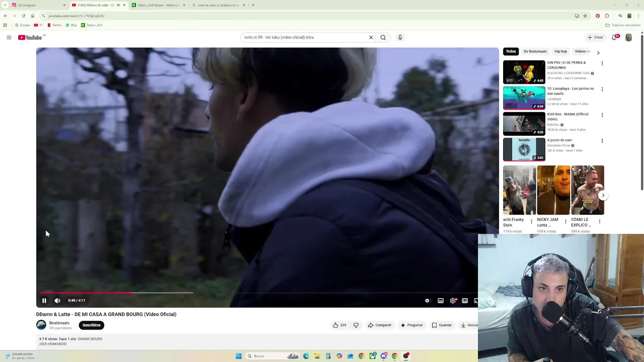
Task: Show more filter chips with right arrow
Action: (598, 52)
